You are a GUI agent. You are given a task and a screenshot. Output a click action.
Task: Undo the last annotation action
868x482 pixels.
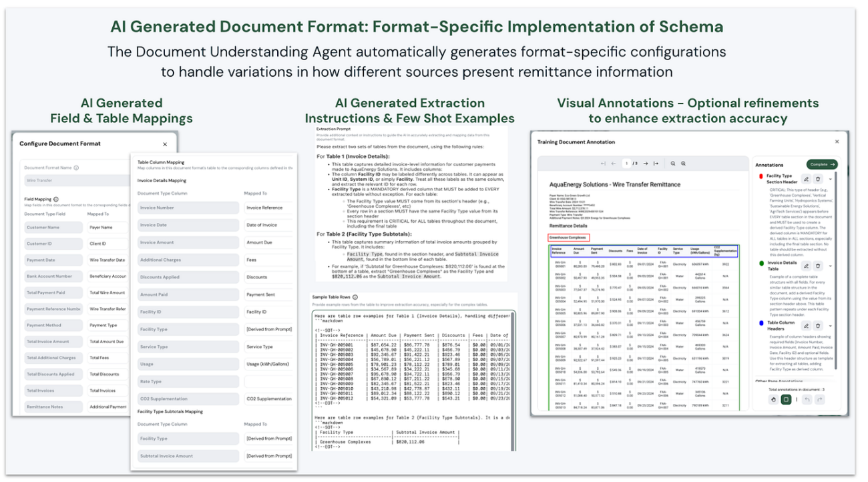tap(807, 399)
